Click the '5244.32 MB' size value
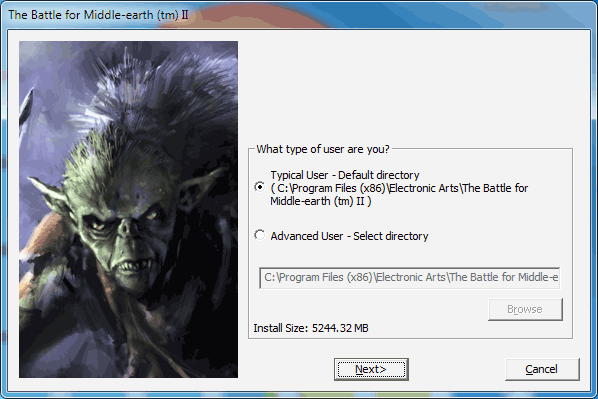The image size is (598, 399). [340, 328]
